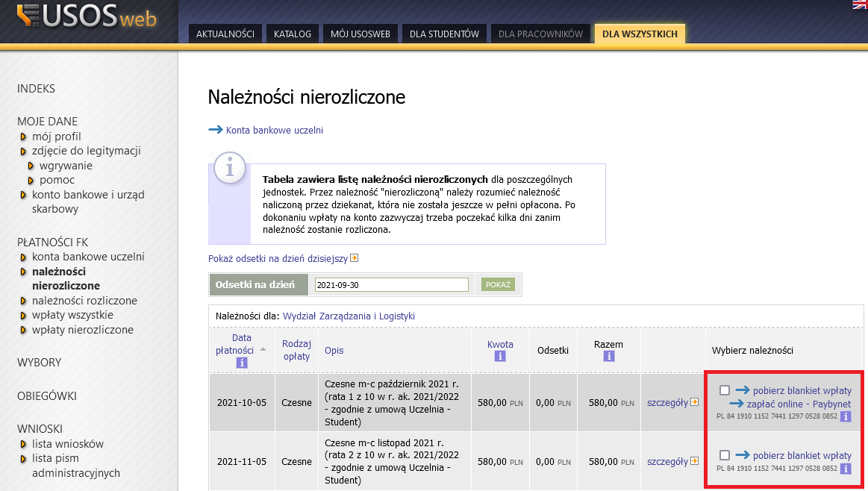Screen dimensions: 868x491
Task: Click zapłać online - Paybynet
Action: pos(799,404)
